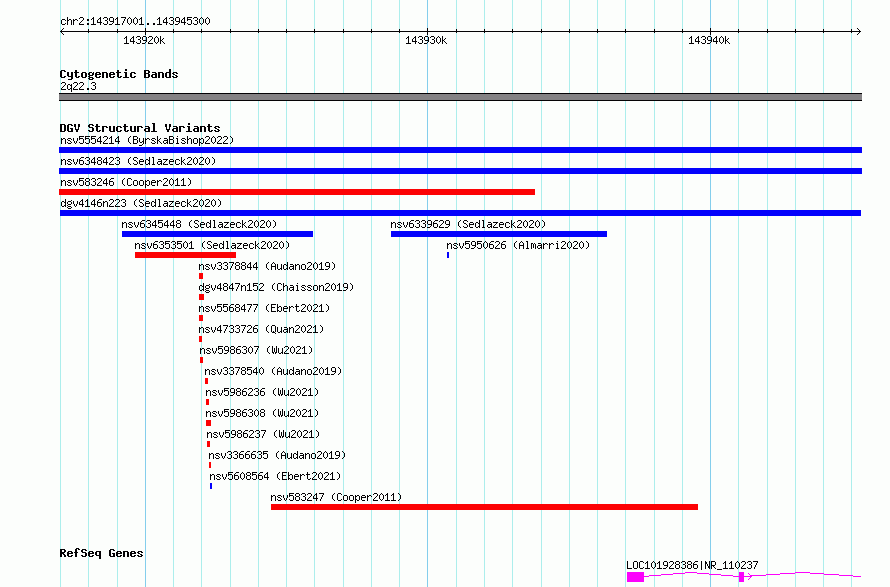Click the 143930k ruler label

coord(426,40)
